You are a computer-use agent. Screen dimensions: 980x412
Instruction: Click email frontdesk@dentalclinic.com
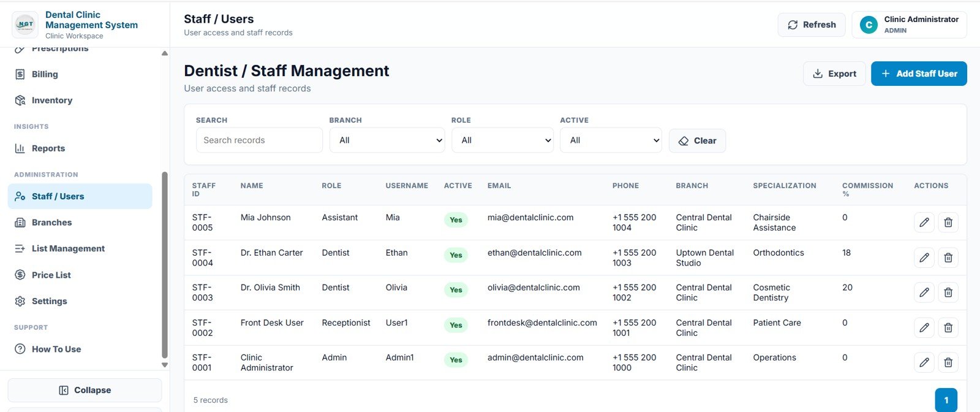(542, 322)
